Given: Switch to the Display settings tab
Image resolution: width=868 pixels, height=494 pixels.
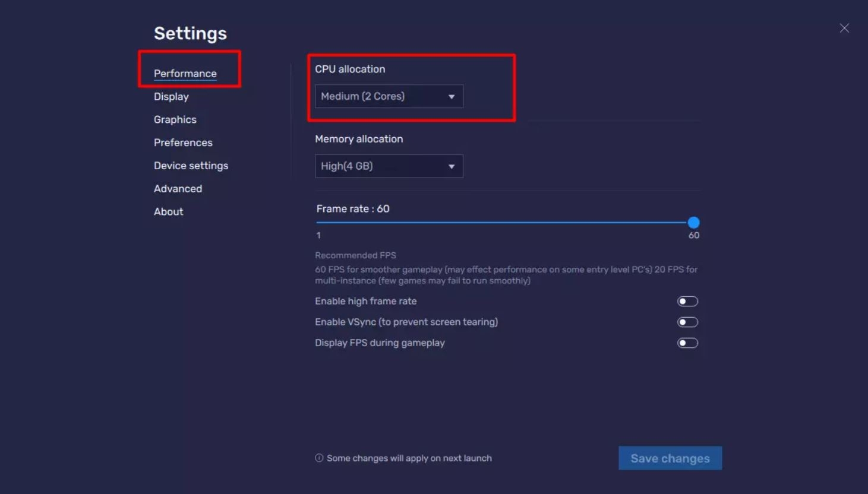Looking at the screenshot, I should pos(171,96).
